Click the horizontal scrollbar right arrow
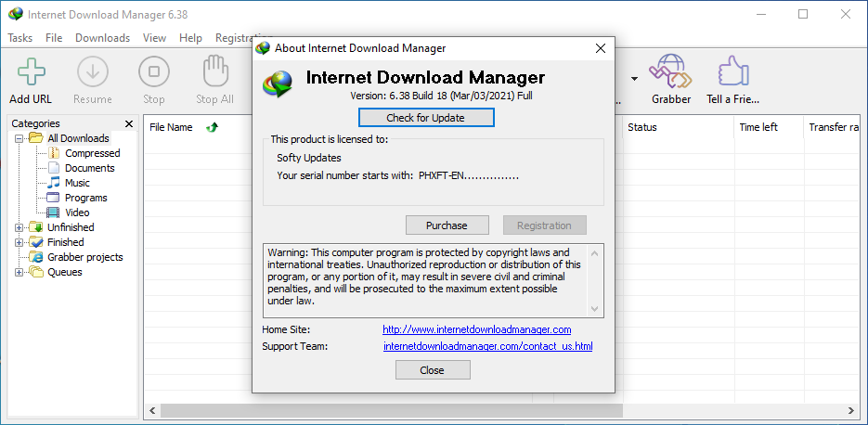This screenshot has height=425, width=868. point(852,410)
